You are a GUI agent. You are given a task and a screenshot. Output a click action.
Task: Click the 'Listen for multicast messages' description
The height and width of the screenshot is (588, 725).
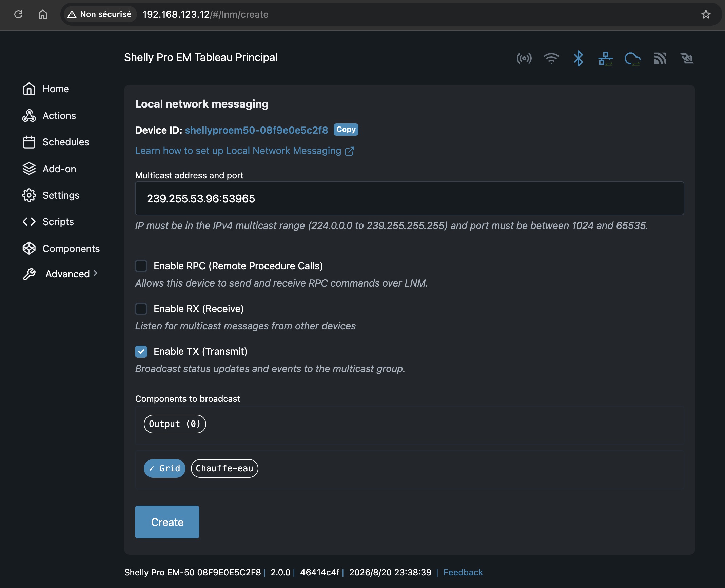246,326
